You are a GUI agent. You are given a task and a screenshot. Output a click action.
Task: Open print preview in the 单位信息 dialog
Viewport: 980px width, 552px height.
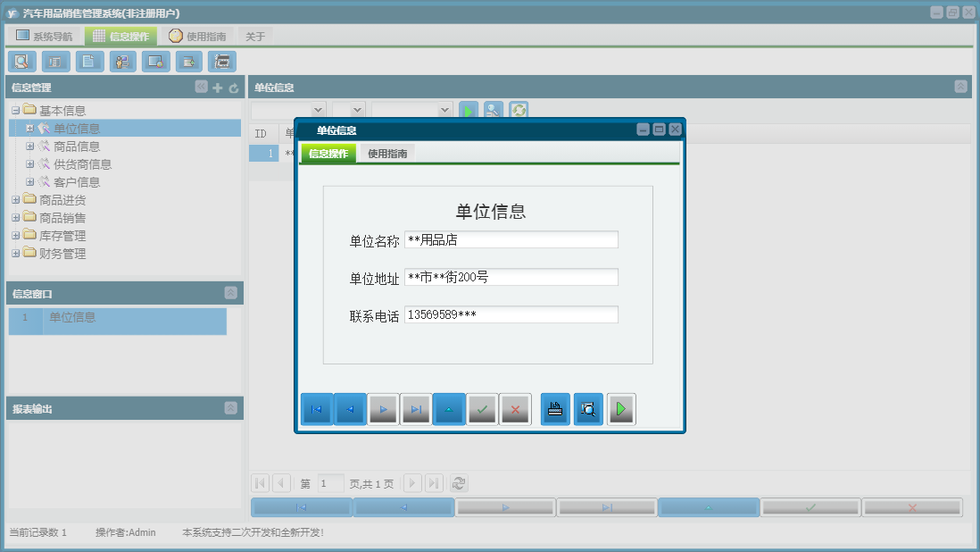click(588, 409)
